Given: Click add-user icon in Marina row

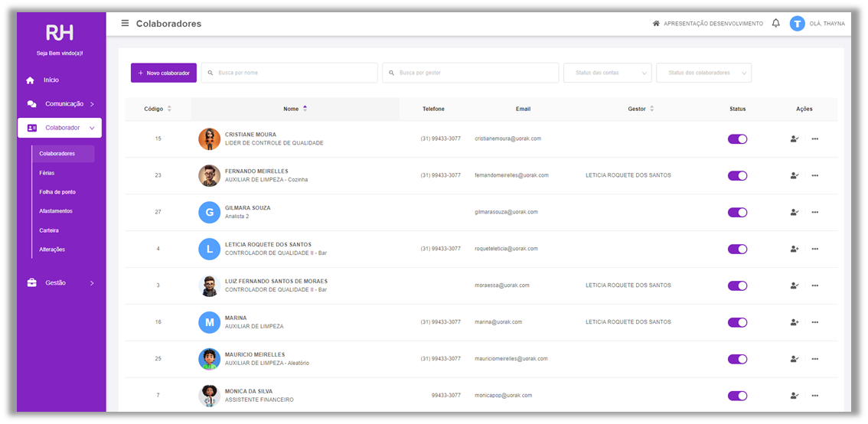Looking at the screenshot, I should pyautogui.click(x=795, y=322).
